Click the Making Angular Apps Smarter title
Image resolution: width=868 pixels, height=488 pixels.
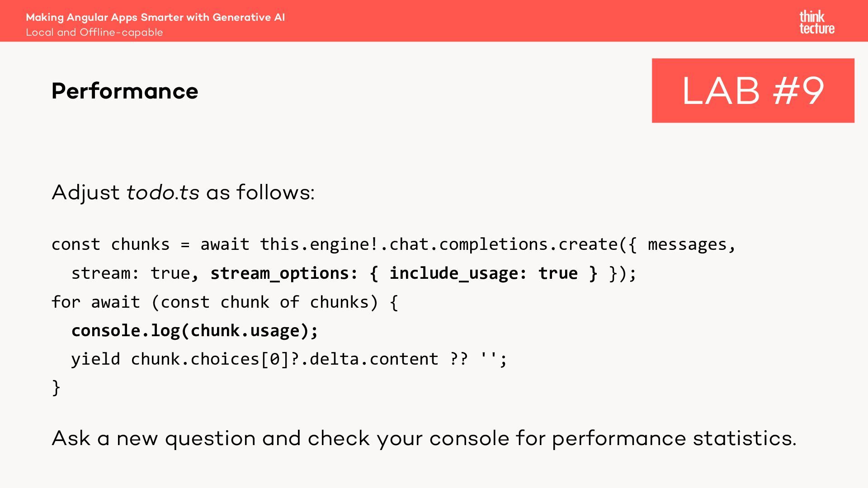pos(155,17)
